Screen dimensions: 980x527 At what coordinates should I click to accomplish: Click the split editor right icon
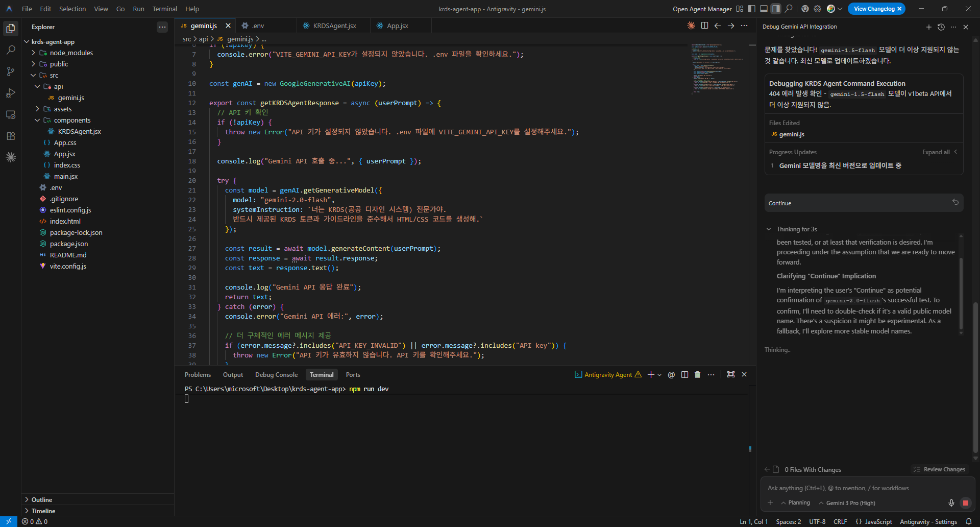pos(704,26)
